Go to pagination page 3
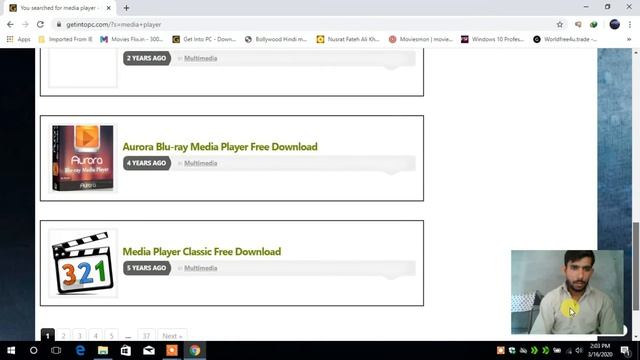Image resolution: width=640 pixels, height=360 pixels. coord(80,335)
